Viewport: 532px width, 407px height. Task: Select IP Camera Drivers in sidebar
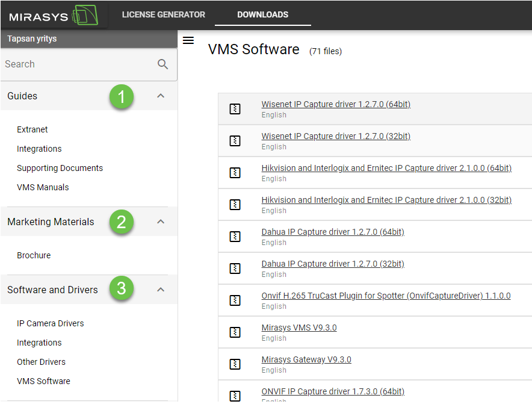tap(50, 323)
